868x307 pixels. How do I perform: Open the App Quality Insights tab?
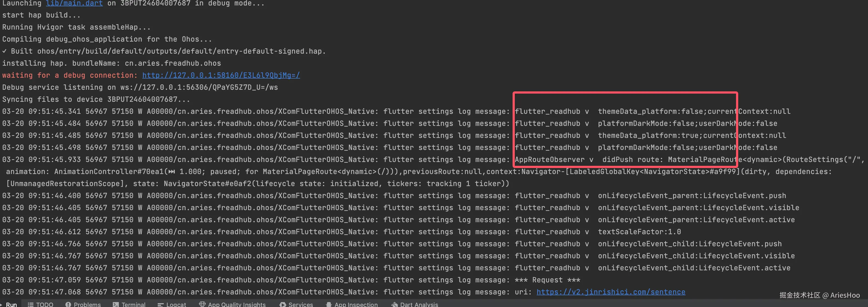(x=237, y=304)
